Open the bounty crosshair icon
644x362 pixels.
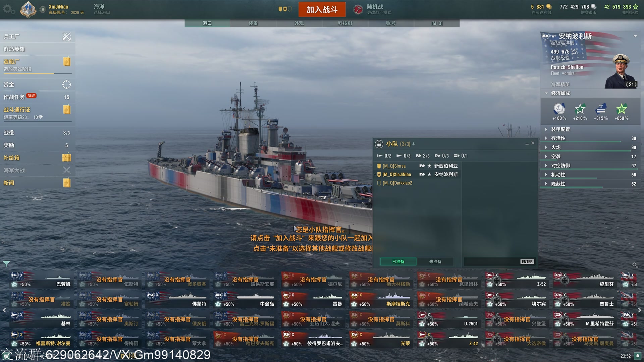click(x=66, y=84)
